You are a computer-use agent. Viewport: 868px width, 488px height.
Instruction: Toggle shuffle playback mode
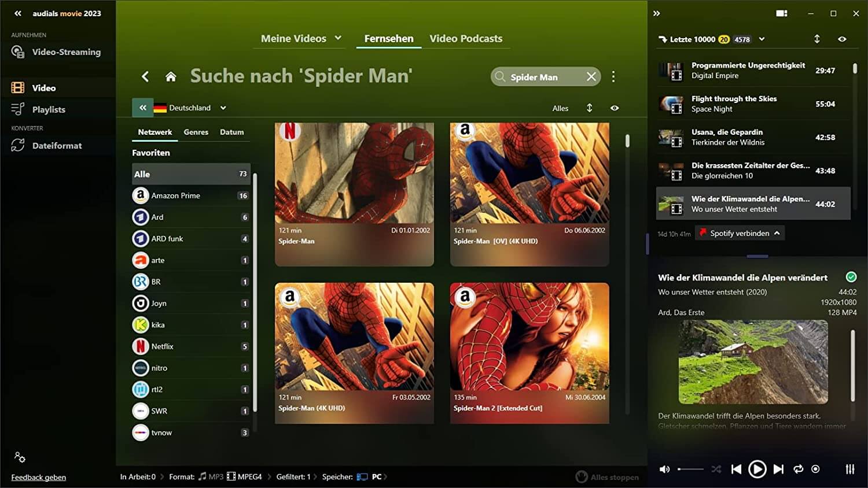716,469
